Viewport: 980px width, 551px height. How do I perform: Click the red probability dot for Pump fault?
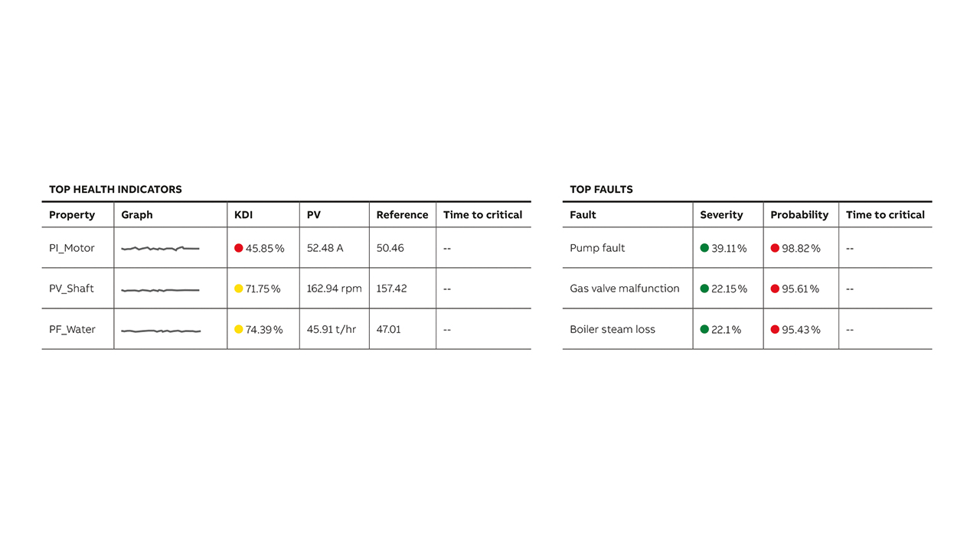pos(775,248)
